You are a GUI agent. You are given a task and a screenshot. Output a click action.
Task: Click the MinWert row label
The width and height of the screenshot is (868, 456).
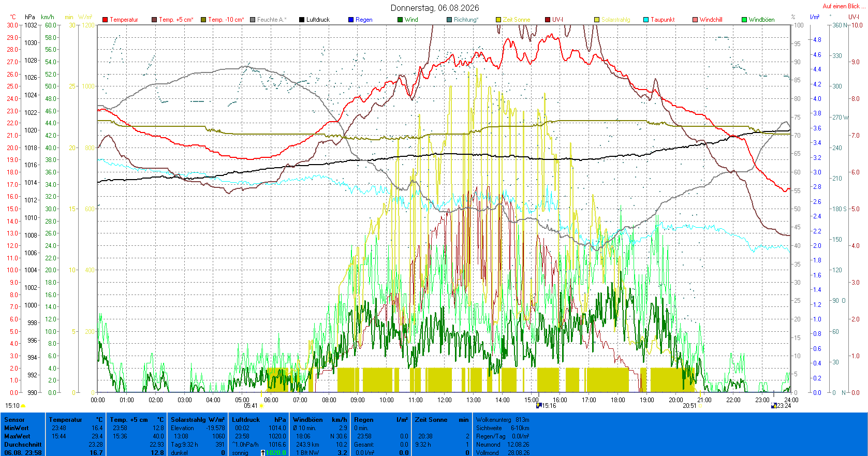pyautogui.click(x=17, y=428)
